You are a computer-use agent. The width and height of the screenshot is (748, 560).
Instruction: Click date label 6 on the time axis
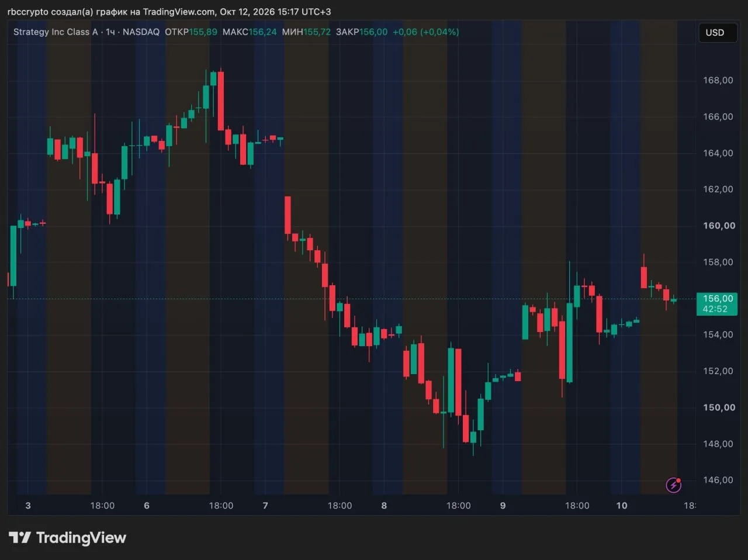147,506
